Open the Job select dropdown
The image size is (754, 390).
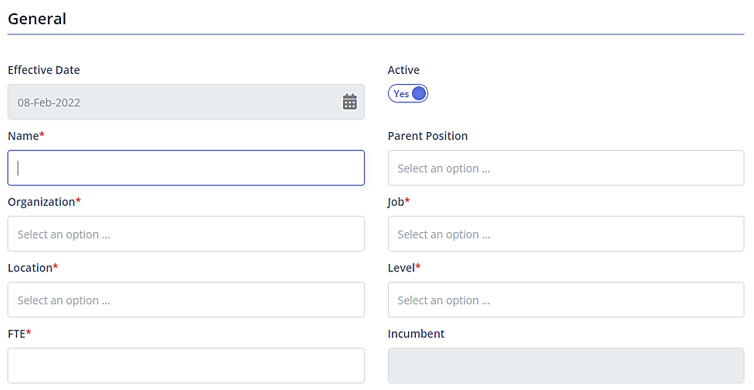(x=566, y=234)
